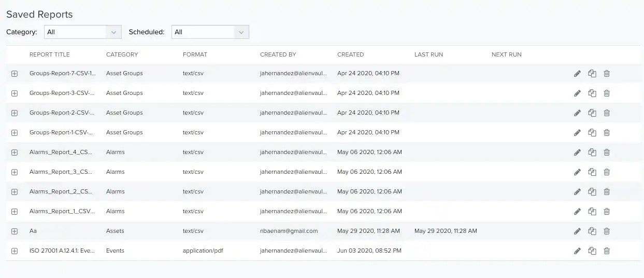
Task: Duplicate the Alarms_Report_1_CSV report
Action: [x=592, y=212]
